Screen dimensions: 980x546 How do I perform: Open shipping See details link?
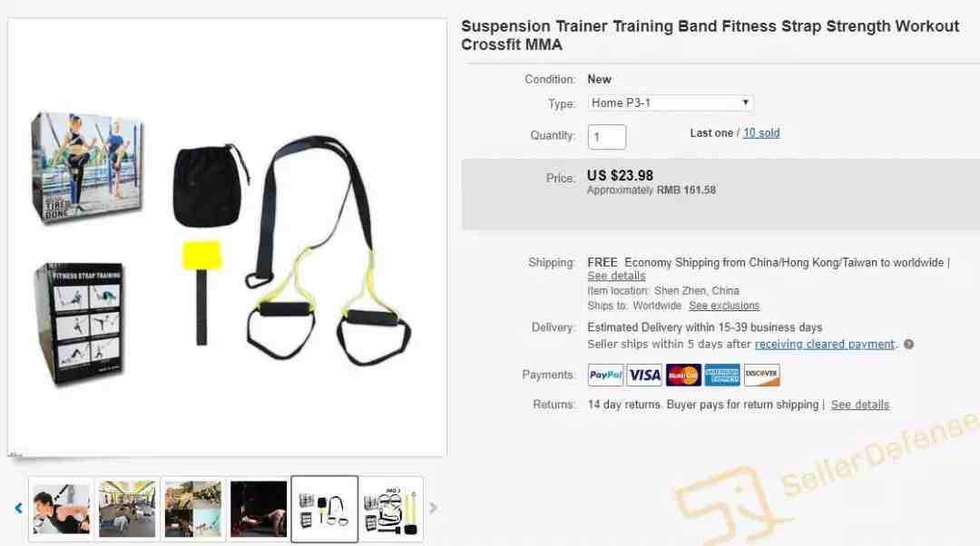616,276
